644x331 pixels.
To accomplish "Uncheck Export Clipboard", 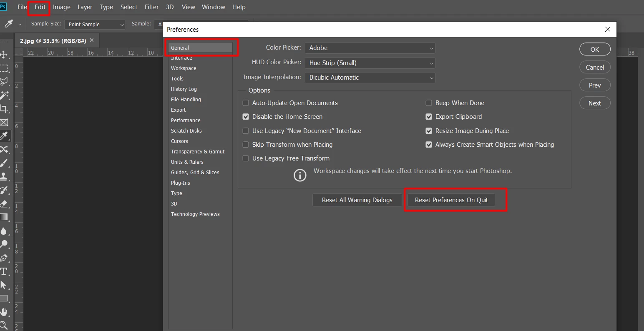I will click(429, 117).
